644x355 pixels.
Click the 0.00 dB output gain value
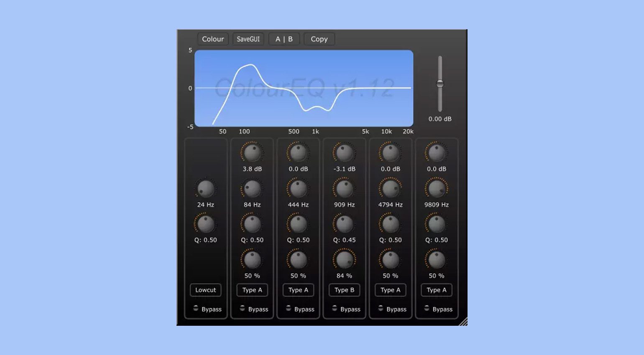click(440, 119)
